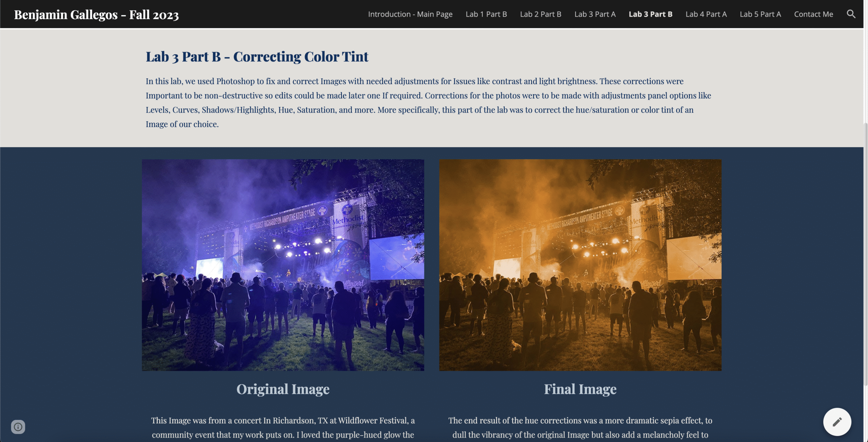Click the Benjamin Gallegos - Fall 2023 site title
This screenshot has width=868, height=442.
coord(96,15)
